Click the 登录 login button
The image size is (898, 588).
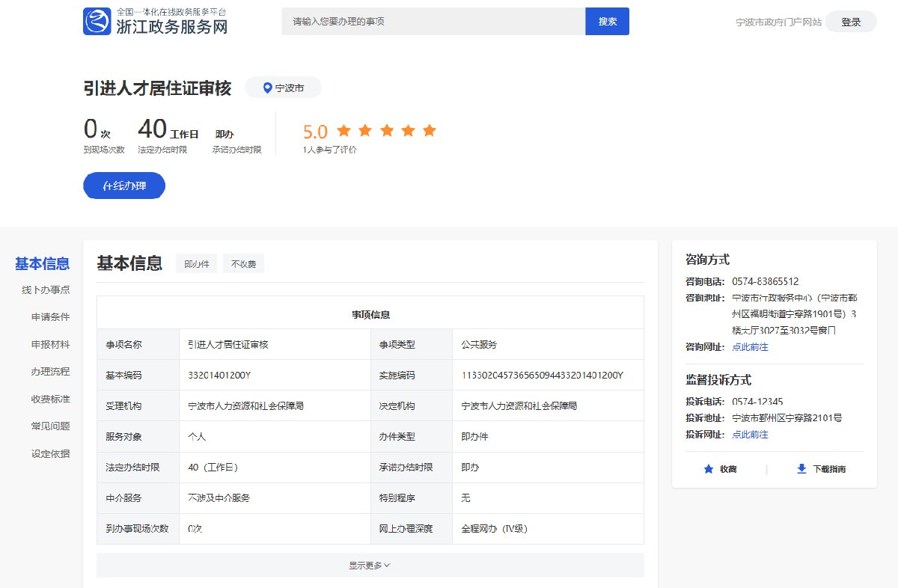click(x=851, y=22)
